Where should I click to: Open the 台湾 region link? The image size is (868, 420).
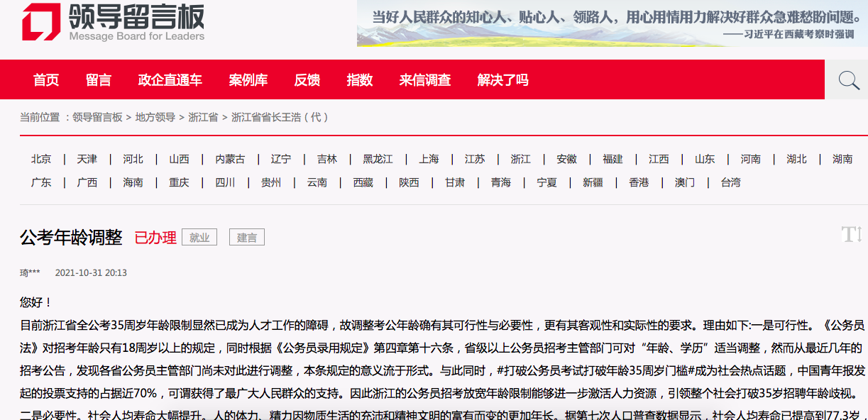[730, 182]
